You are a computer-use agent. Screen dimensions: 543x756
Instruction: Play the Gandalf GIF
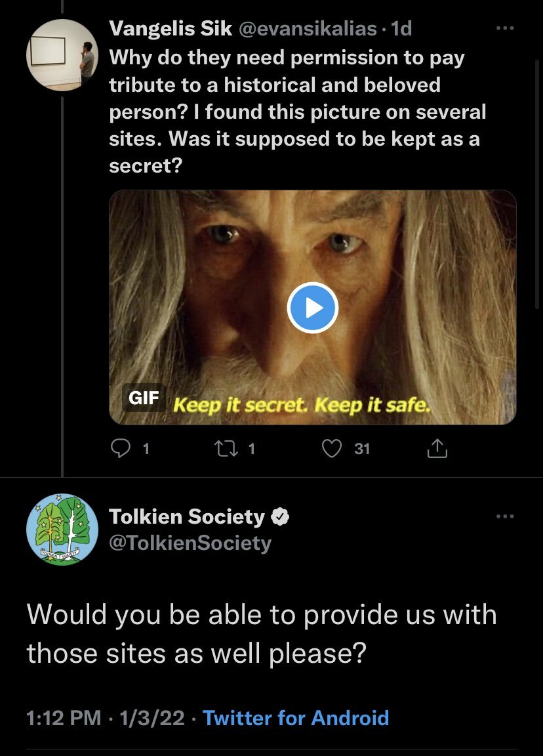pos(313,307)
